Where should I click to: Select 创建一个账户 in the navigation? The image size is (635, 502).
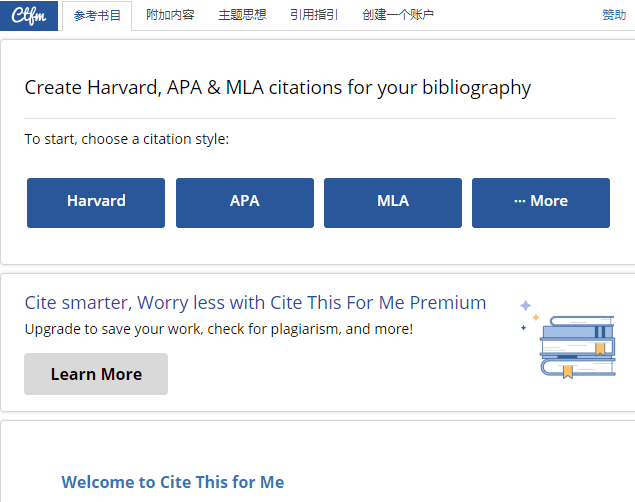tap(398, 15)
